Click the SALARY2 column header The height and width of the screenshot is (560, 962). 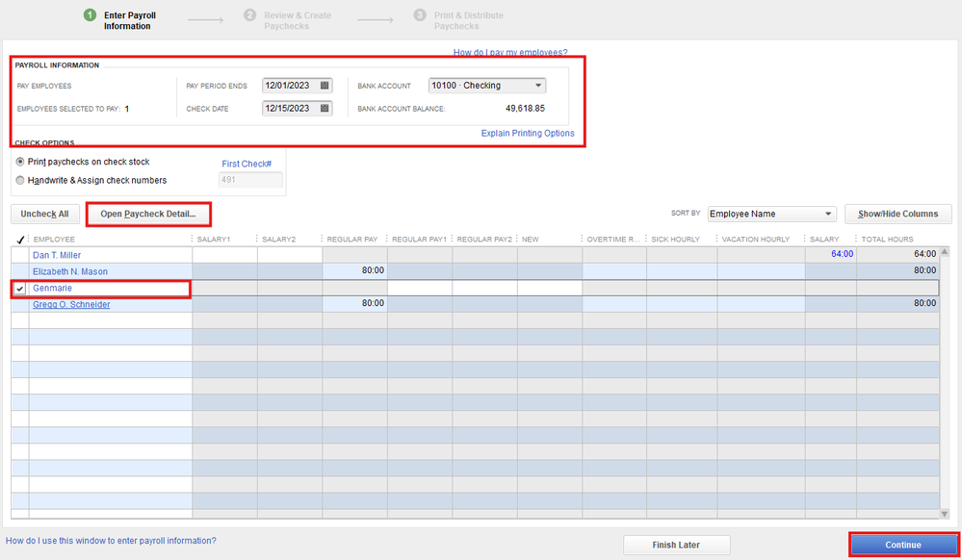click(x=278, y=240)
